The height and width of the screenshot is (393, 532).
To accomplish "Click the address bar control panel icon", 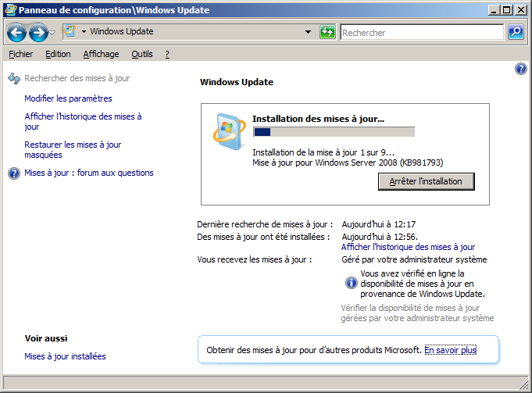I will pyautogui.click(x=70, y=32).
